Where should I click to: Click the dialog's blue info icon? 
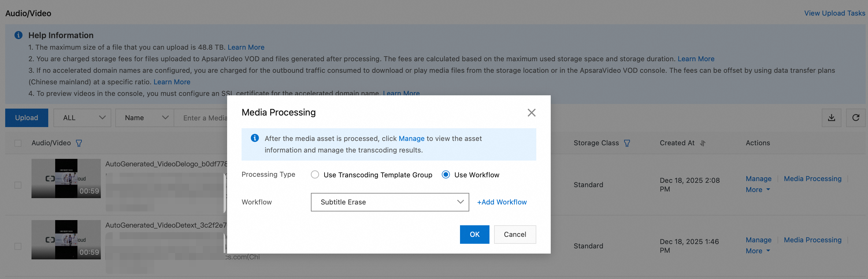click(x=255, y=138)
